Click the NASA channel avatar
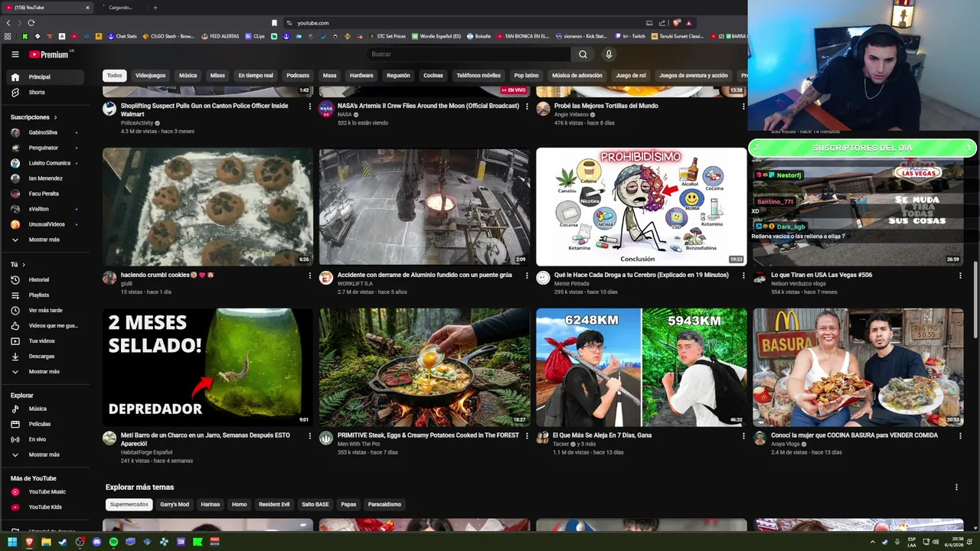 326,109
